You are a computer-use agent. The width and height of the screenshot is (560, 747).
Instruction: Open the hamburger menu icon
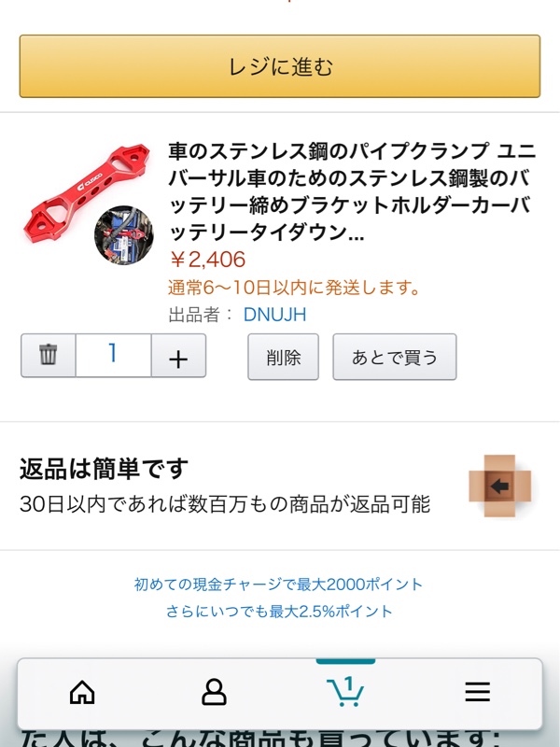[478, 692]
